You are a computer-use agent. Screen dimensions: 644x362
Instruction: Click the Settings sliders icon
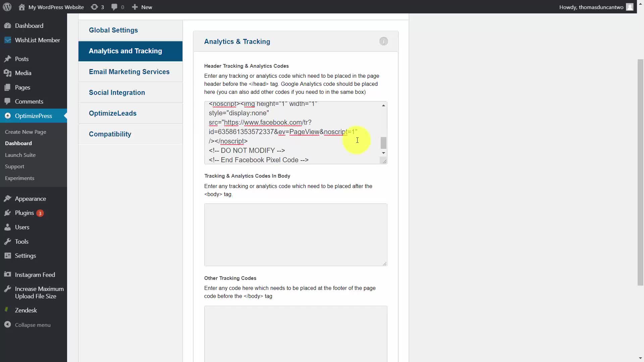(x=7, y=256)
